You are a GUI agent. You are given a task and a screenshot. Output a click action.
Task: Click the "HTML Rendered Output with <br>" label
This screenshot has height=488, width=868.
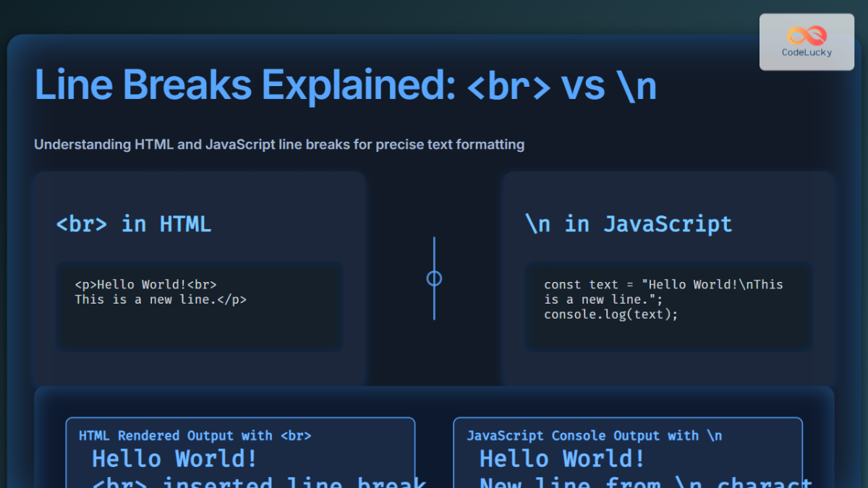click(x=195, y=435)
